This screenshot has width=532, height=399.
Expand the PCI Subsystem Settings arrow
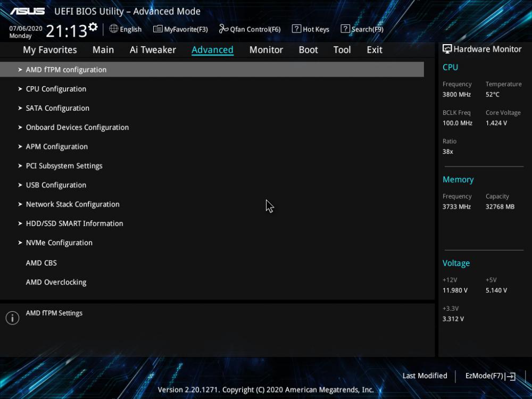pos(20,166)
